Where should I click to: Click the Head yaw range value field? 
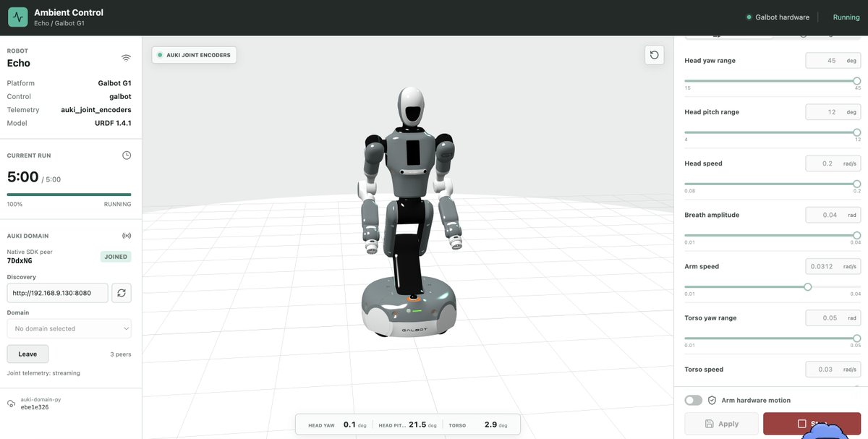833,61
